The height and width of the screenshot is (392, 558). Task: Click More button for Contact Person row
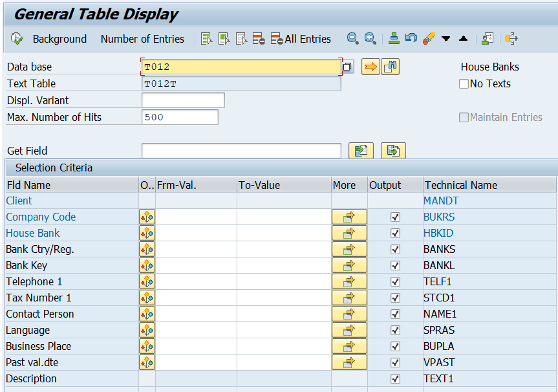click(x=349, y=314)
